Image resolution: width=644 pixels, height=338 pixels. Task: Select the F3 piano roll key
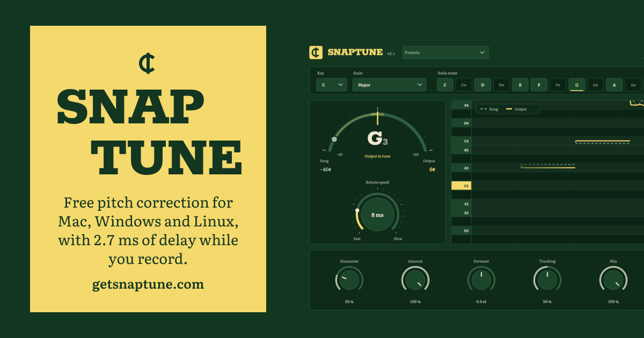point(462,204)
